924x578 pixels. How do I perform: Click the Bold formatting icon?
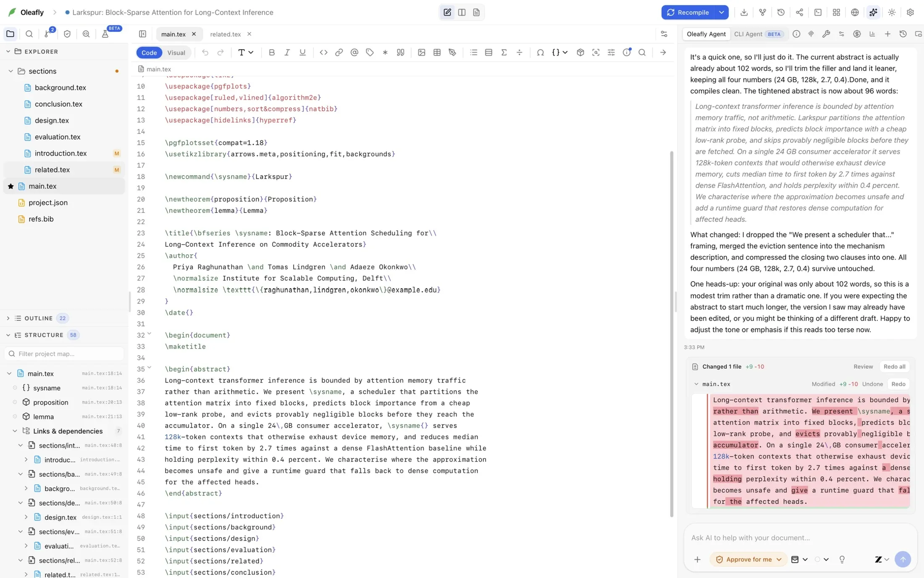(272, 53)
